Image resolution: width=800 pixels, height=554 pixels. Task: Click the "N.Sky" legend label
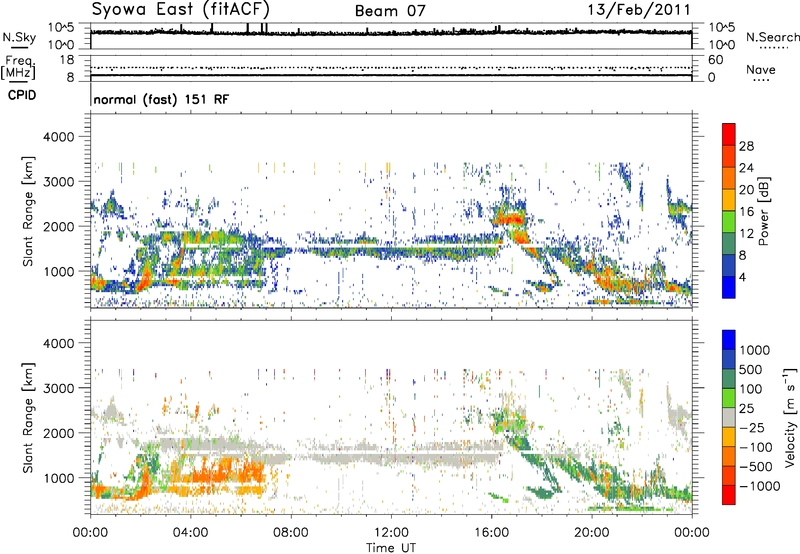point(19,37)
